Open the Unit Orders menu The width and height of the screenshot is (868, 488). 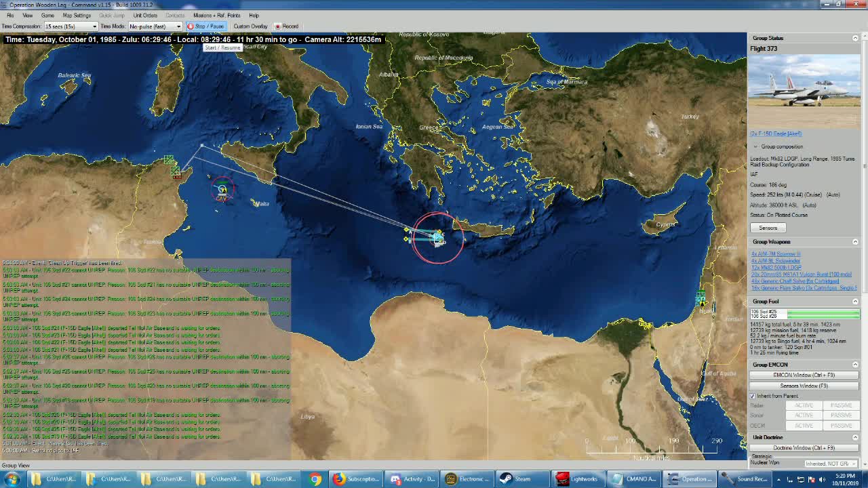tap(145, 15)
